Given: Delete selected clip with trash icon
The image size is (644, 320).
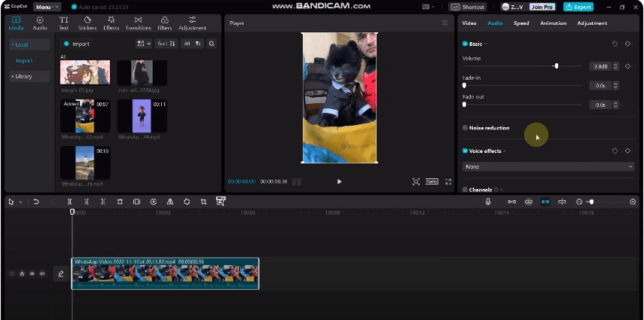Looking at the screenshot, I should pyautogui.click(x=120, y=202).
